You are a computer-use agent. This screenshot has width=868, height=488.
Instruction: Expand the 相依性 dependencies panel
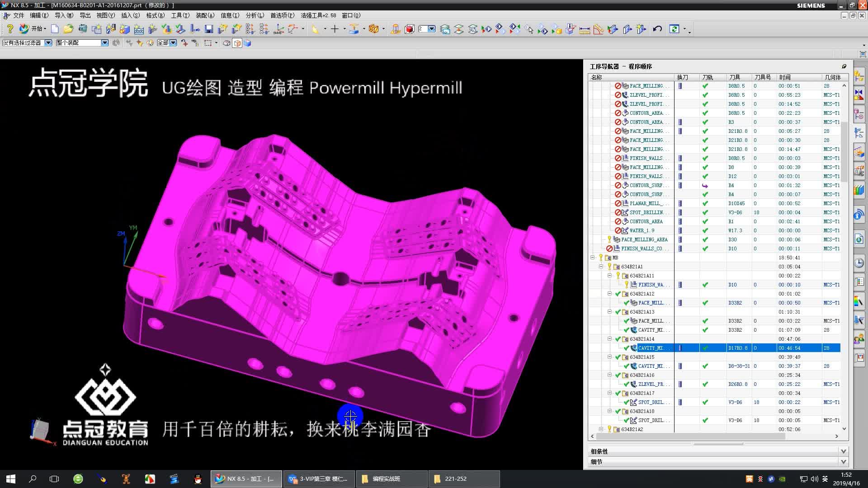844,451
